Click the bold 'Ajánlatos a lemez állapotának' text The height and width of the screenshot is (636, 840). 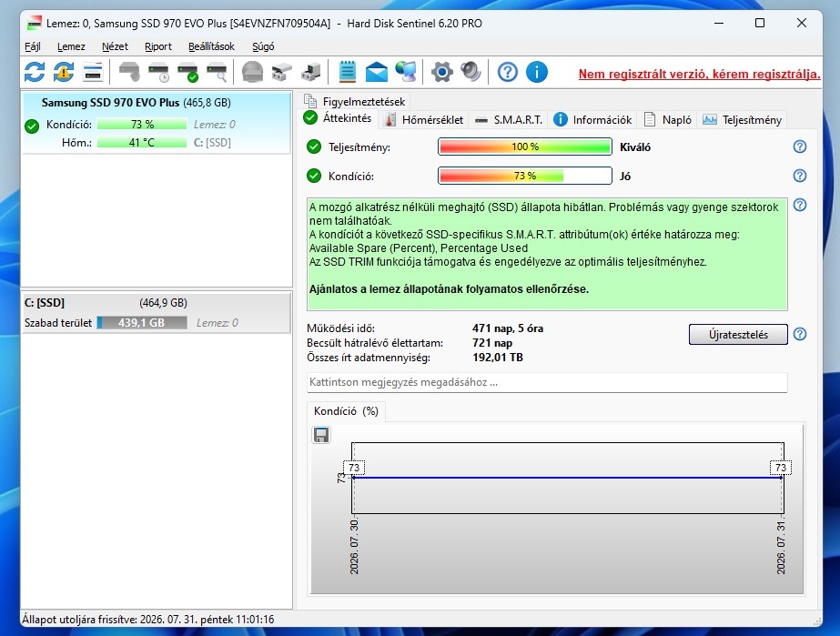point(449,289)
